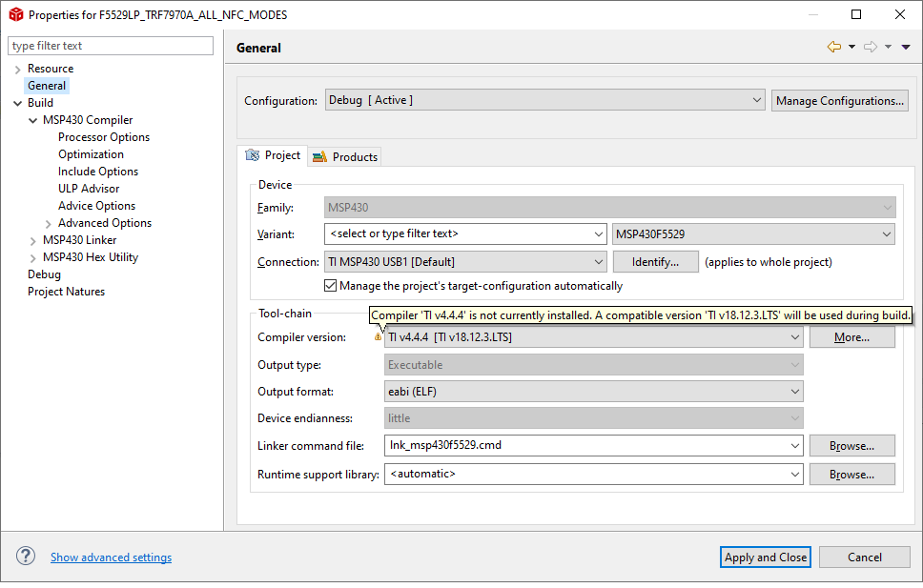Select Resource in the tree

point(51,69)
